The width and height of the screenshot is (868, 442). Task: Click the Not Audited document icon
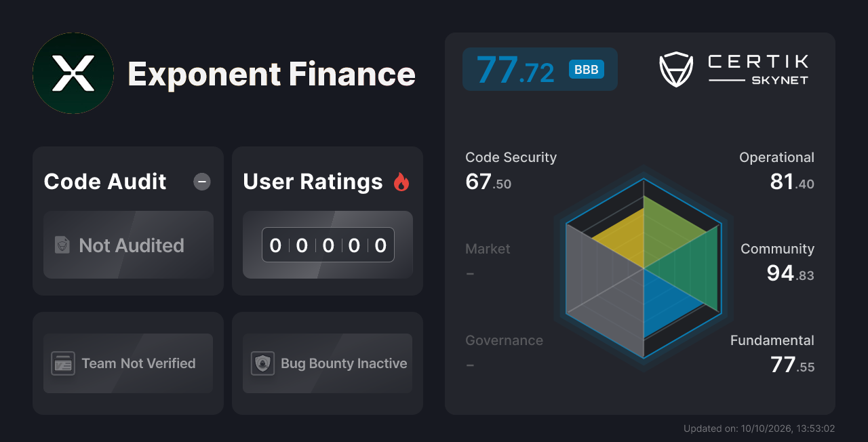pyautogui.click(x=62, y=245)
